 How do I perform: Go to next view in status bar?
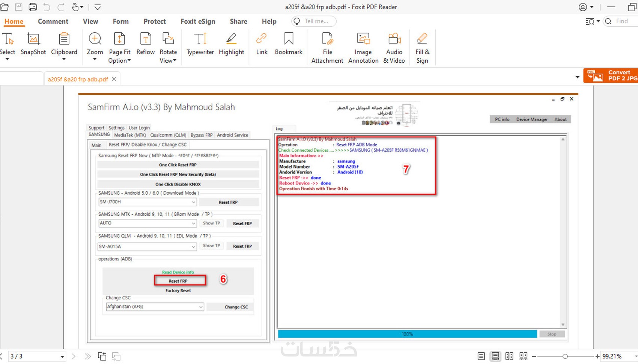click(116, 356)
